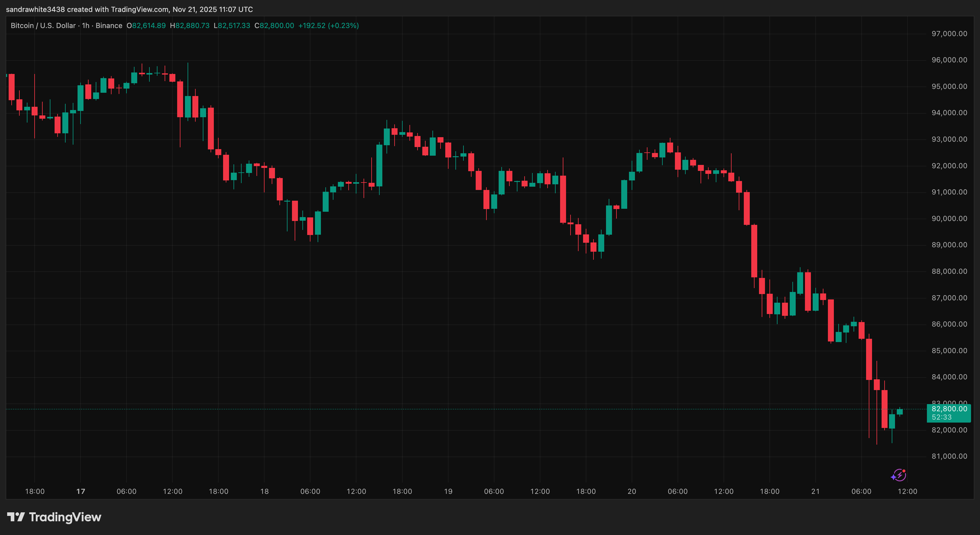The height and width of the screenshot is (535, 980).
Task: Click the open value O82,614.89
Action: coord(146,25)
